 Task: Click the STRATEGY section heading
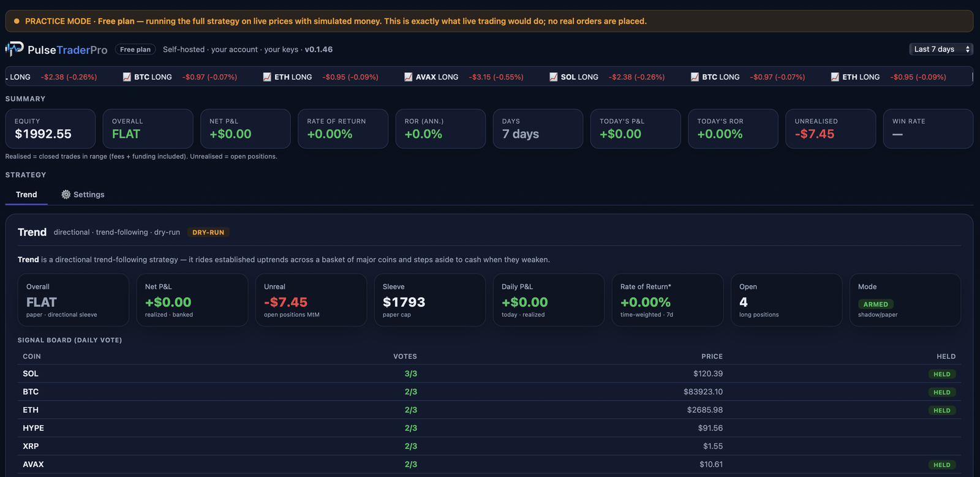26,175
